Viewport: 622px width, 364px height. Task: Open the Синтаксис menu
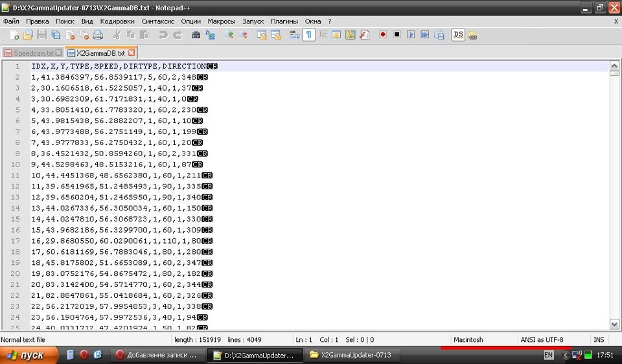pyautogui.click(x=157, y=21)
